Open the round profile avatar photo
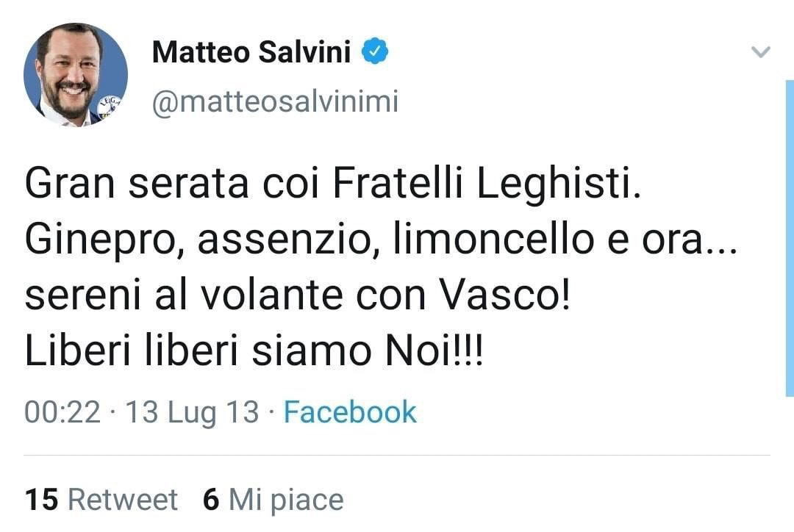Screen dimensions: 794x532 click(x=75, y=74)
